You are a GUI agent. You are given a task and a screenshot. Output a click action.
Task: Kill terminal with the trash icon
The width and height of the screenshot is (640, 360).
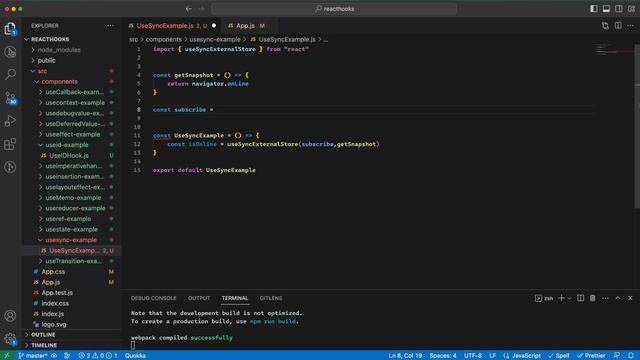(593, 298)
